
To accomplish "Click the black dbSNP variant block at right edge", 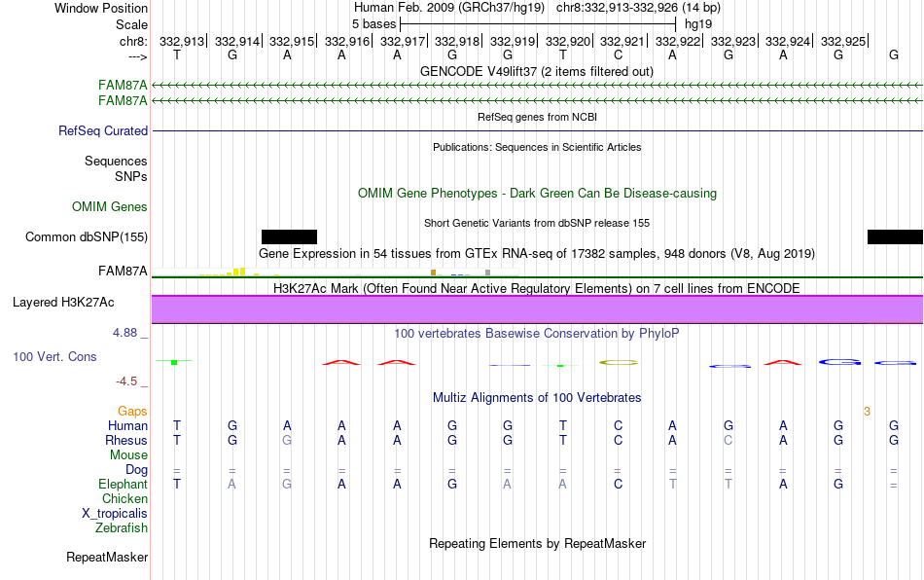I will tap(895, 236).
